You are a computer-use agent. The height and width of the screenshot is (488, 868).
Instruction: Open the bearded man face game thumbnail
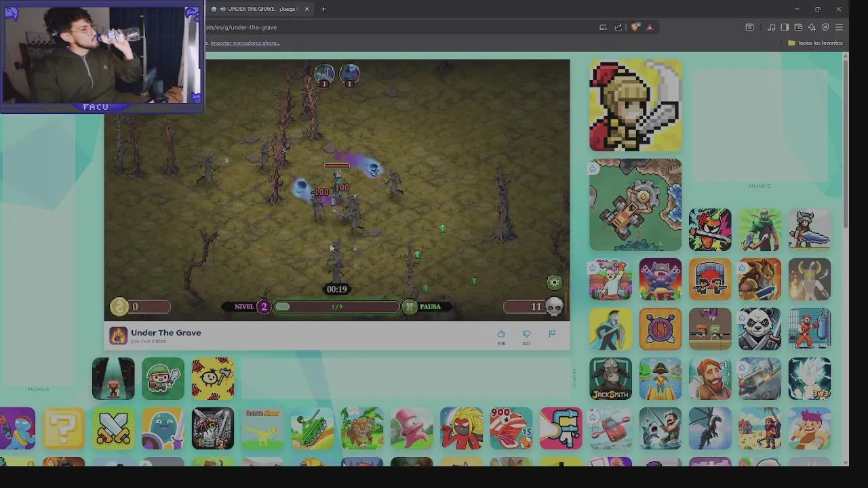coord(710,378)
